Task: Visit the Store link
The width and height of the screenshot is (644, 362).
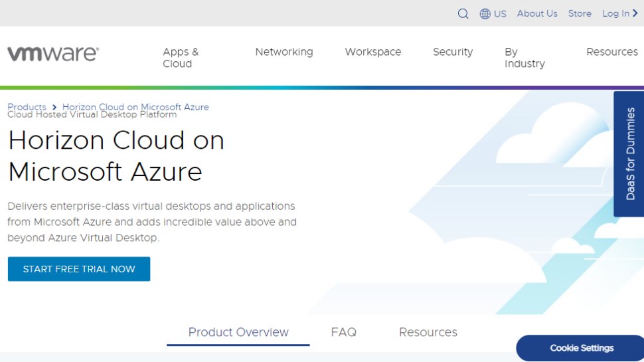Action: (580, 13)
